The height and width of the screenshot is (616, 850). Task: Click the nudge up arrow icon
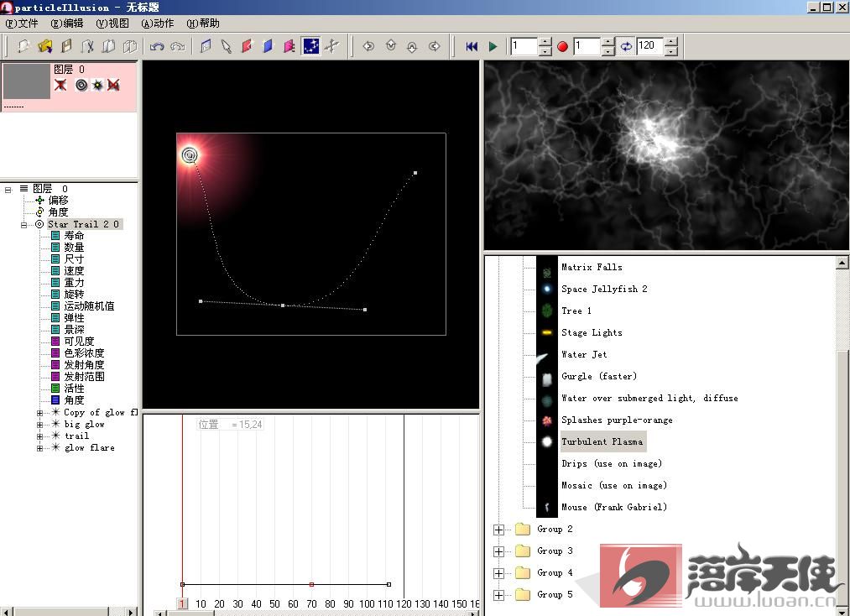pos(391,45)
